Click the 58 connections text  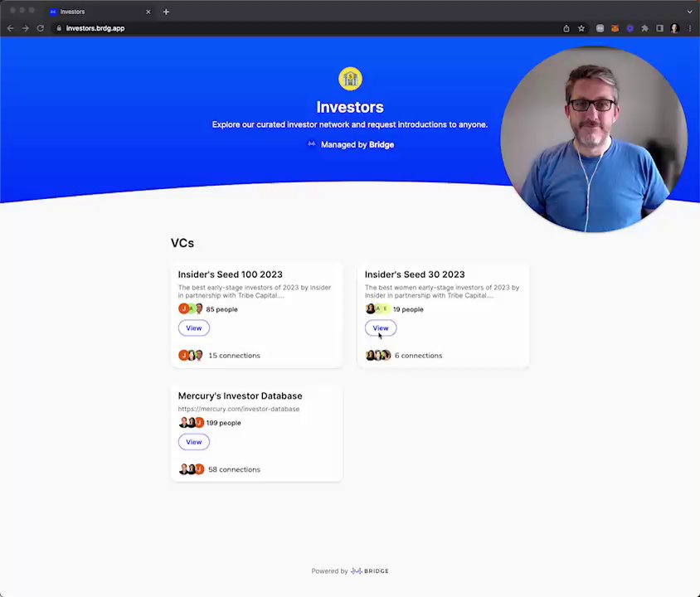234,469
